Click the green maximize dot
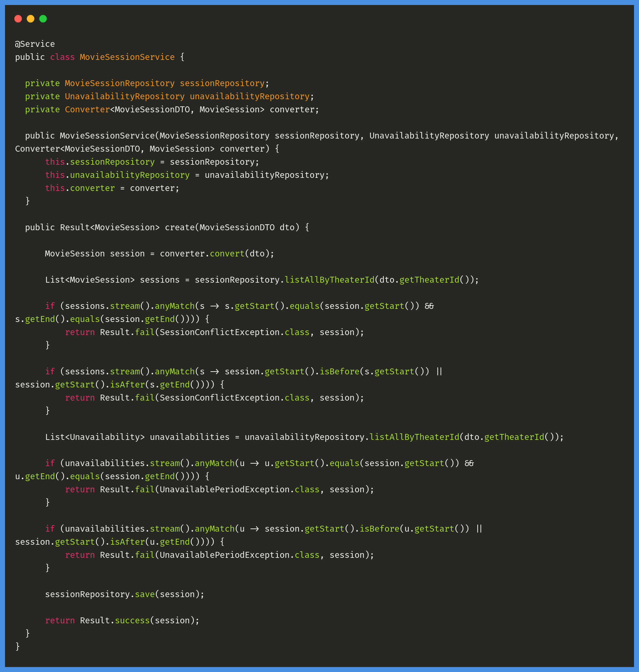Screen dimensions: 639x672 (44, 19)
